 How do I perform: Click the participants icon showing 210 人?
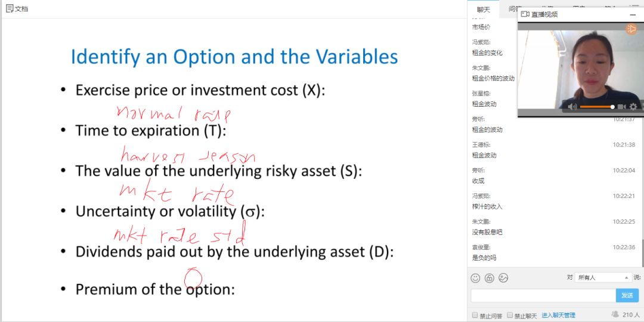click(615, 314)
